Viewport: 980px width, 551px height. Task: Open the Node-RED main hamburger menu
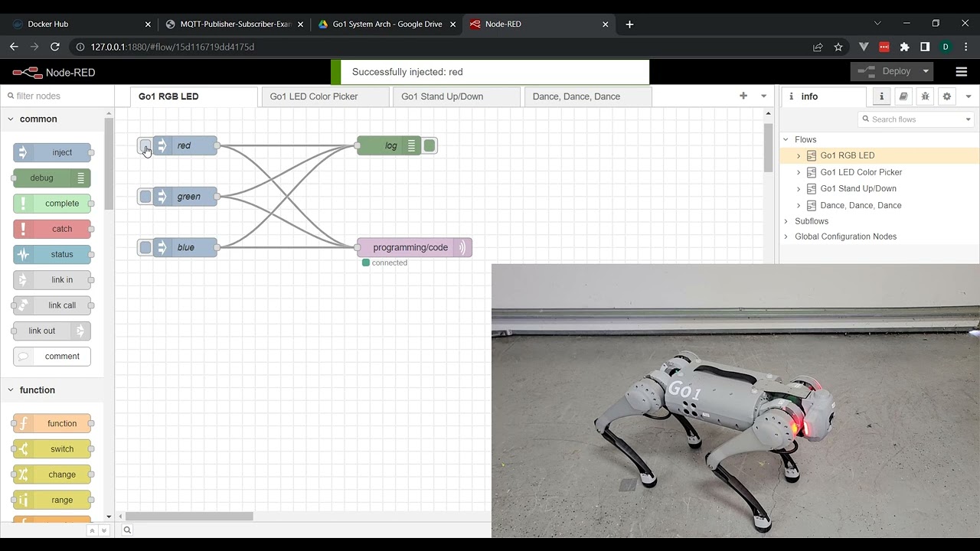(962, 72)
